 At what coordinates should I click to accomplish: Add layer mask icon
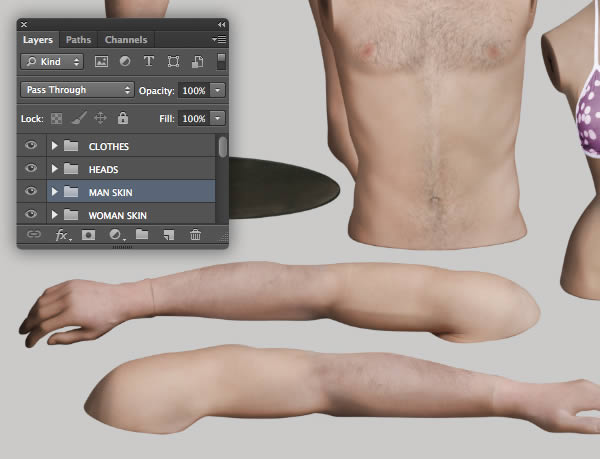[x=88, y=234]
